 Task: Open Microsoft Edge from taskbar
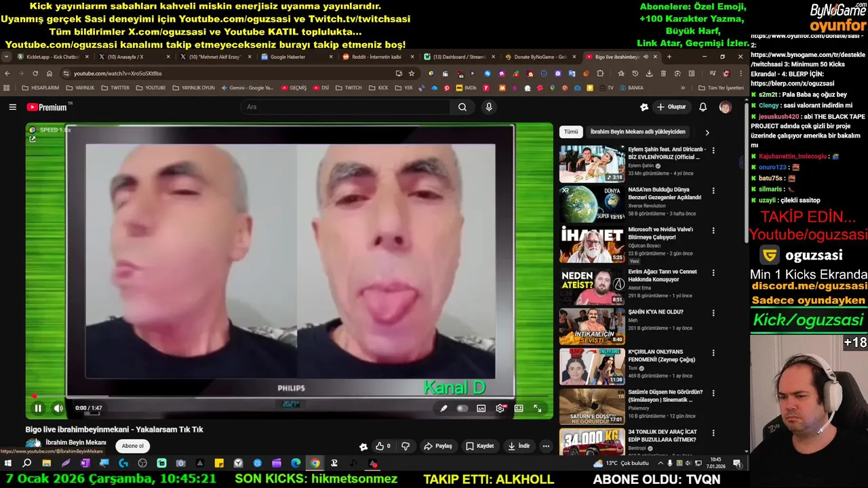296,464
